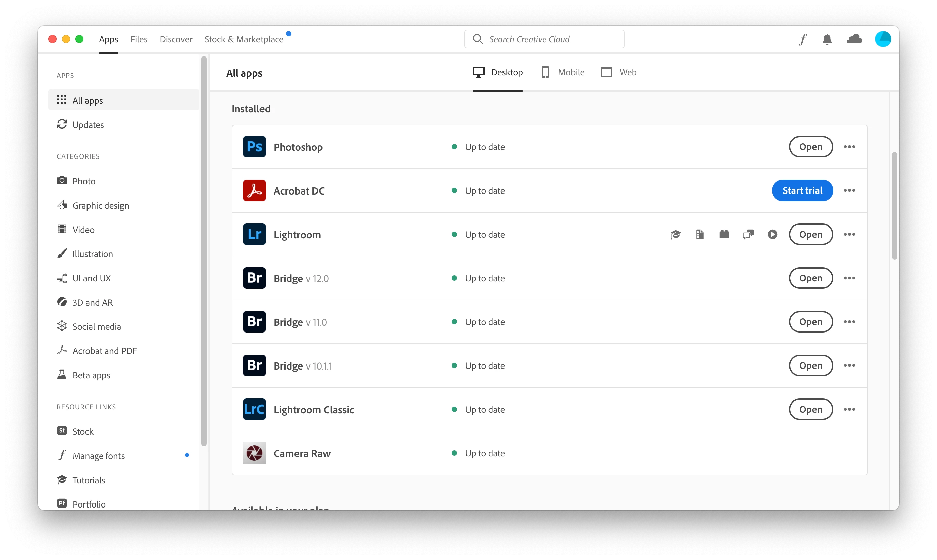Viewport: 937px width, 560px height.
Task: Show more options for Bridge v 12.0
Action: click(x=849, y=278)
